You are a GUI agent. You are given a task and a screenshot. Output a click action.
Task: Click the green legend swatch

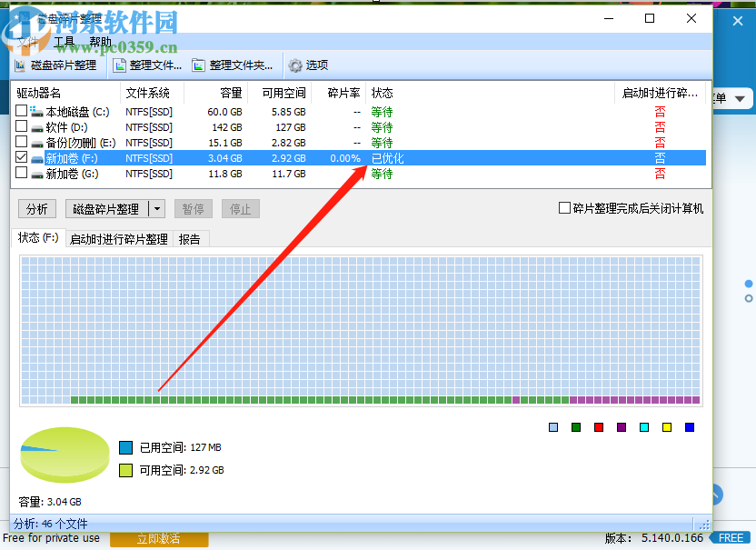(576, 427)
